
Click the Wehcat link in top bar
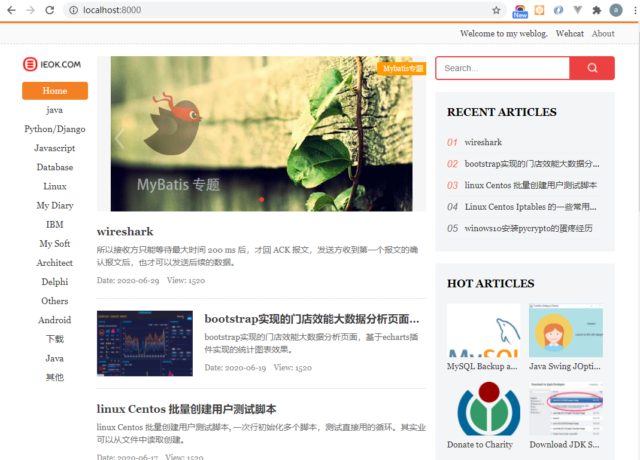click(x=569, y=33)
